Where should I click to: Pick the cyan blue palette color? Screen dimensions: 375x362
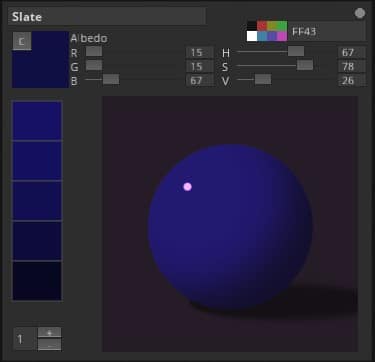262,36
